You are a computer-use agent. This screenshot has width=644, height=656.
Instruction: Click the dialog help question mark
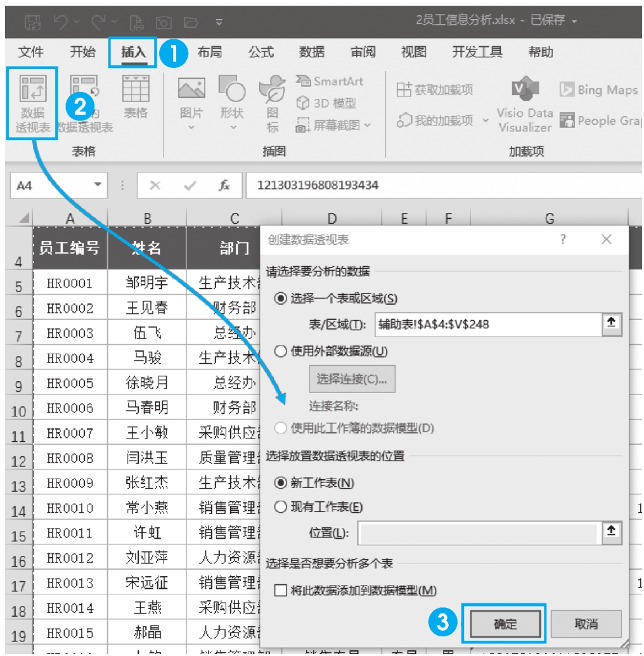coord(563,240)
